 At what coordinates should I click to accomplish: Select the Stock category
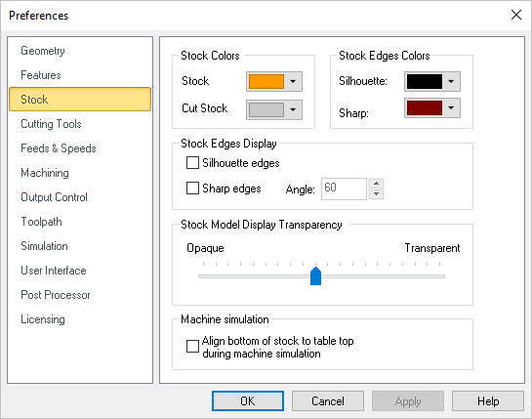click(80, 100)
